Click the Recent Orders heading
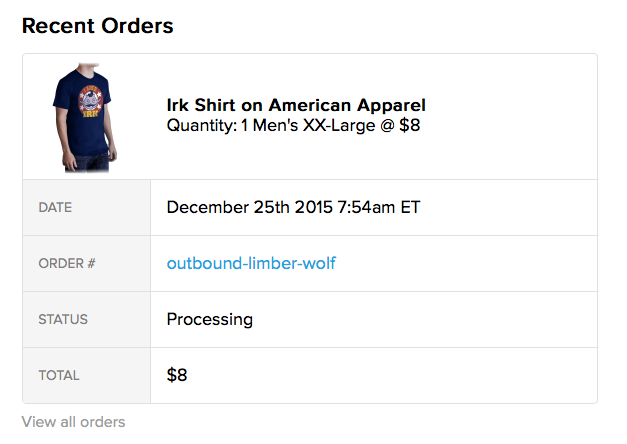627x444 pixels. pyautogui.click(x=98, y=26)
